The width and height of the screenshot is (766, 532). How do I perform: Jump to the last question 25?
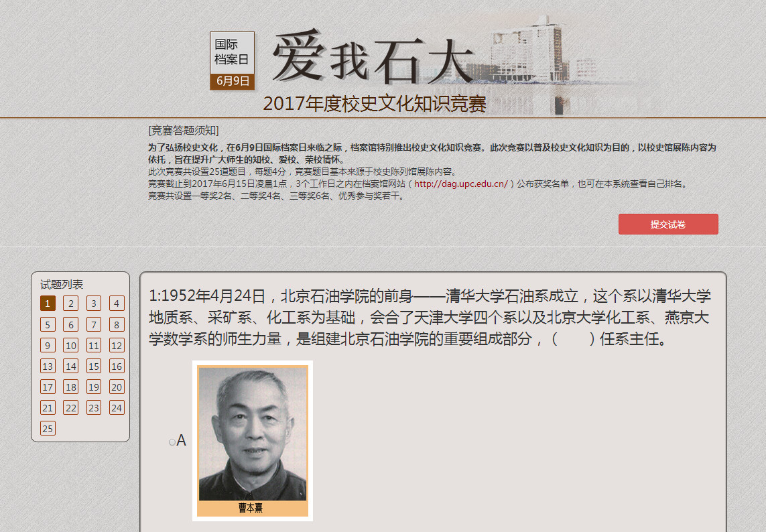[x=48, y=429]
